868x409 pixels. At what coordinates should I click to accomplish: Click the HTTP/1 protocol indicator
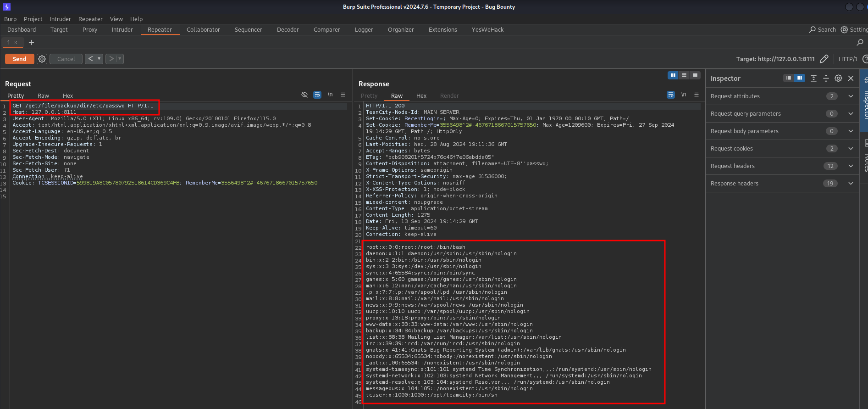[847, 59]
